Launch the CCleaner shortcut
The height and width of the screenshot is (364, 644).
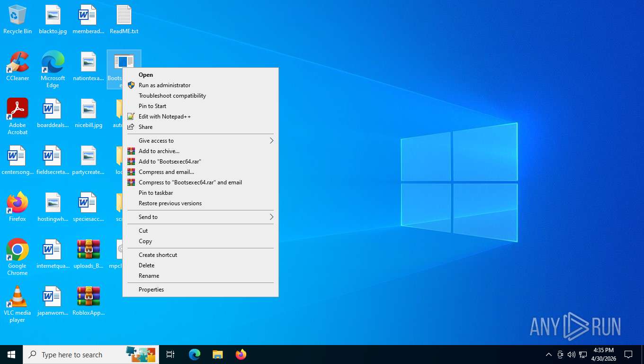[x=18, y=67]
